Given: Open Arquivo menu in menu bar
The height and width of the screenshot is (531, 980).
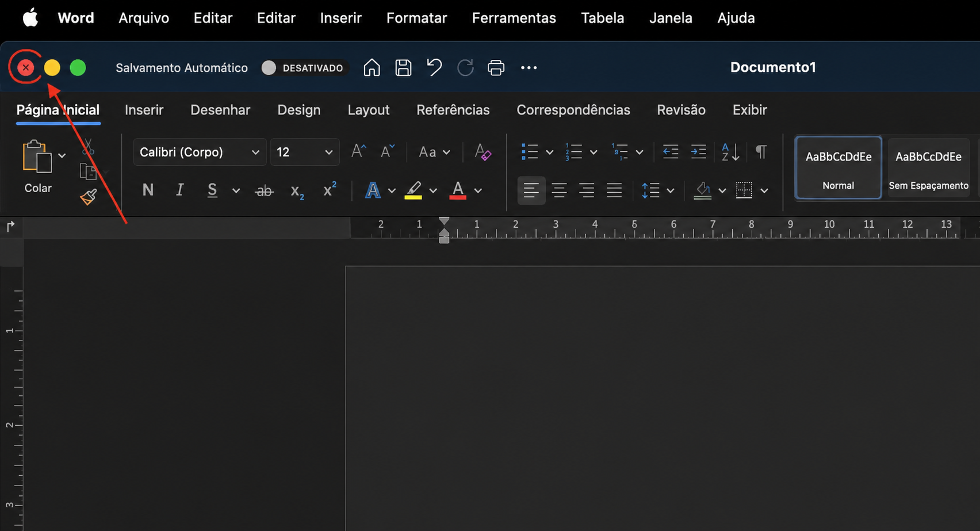Looking at the screenshot, I should [144, 18].
